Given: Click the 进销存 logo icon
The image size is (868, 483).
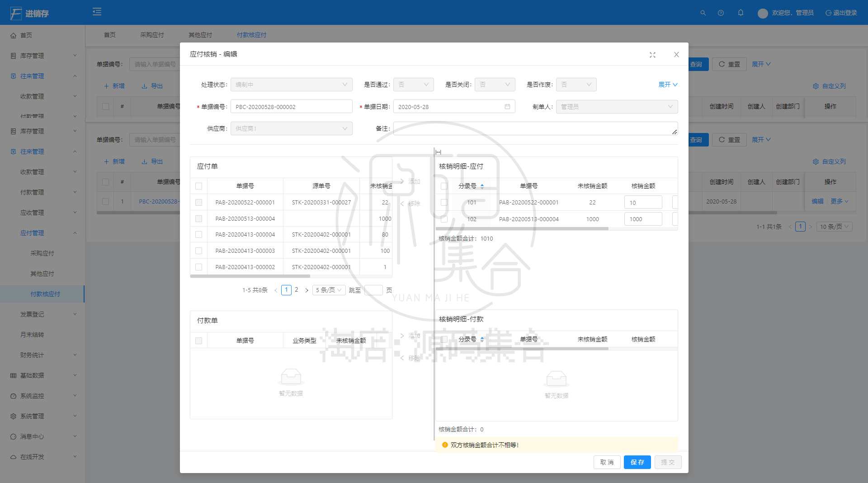Looking at the screenshot, I should pyautogui.click(x=16, y=13).
